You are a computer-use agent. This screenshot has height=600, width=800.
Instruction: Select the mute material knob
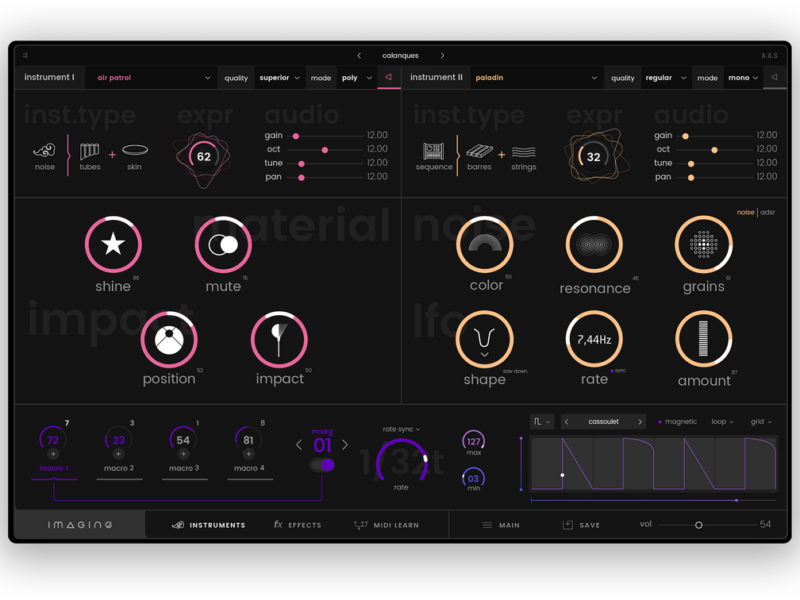point(223,244)
